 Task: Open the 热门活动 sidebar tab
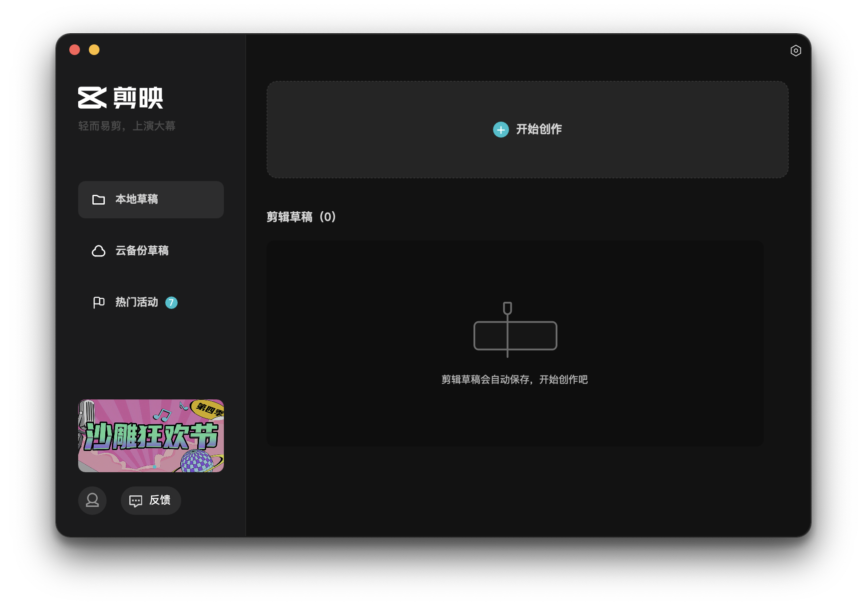(151, 302)
